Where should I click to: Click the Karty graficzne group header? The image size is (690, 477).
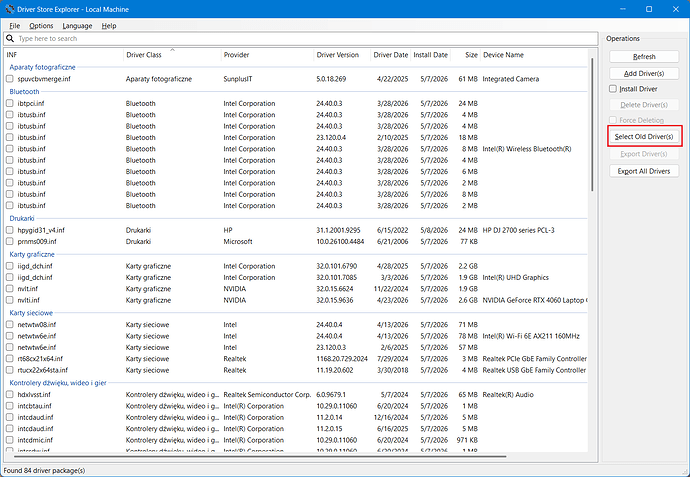32,254
